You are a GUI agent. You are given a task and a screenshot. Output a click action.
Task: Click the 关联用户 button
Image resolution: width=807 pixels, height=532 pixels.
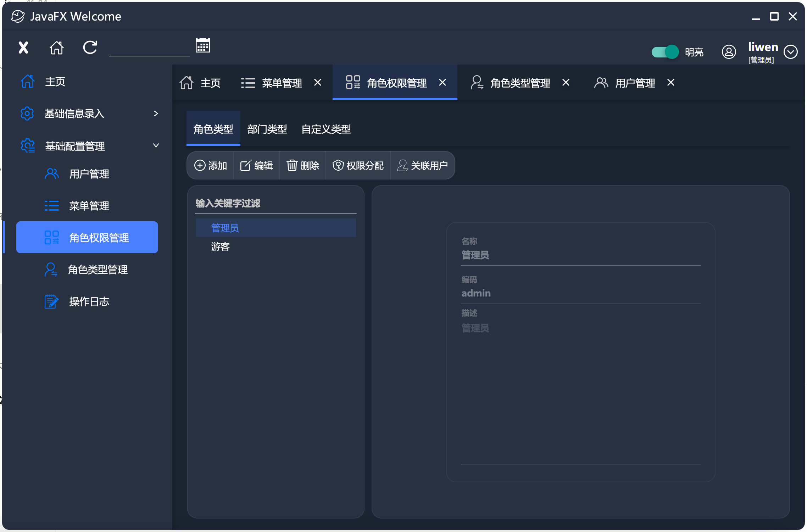(422, 166)
